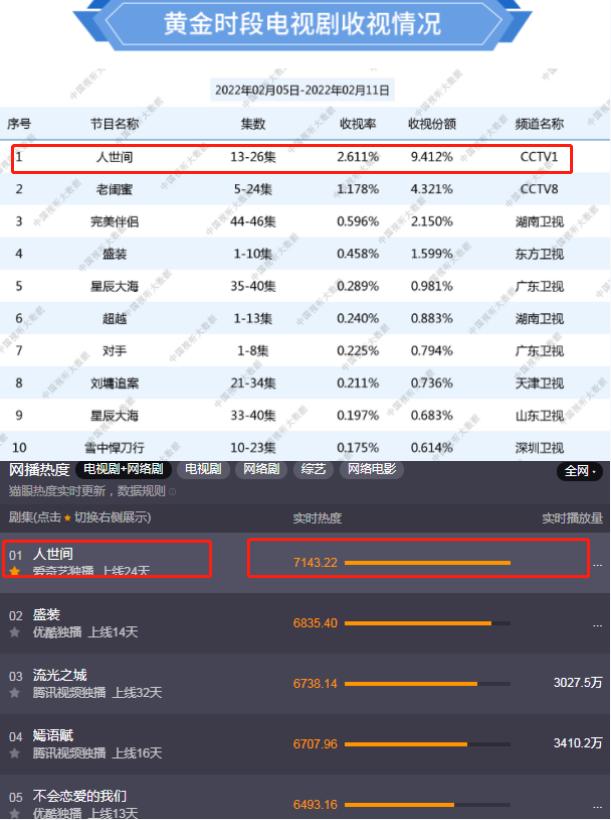Click the 网播热度 heading
The image size is (611, 820).
point(39,470)
